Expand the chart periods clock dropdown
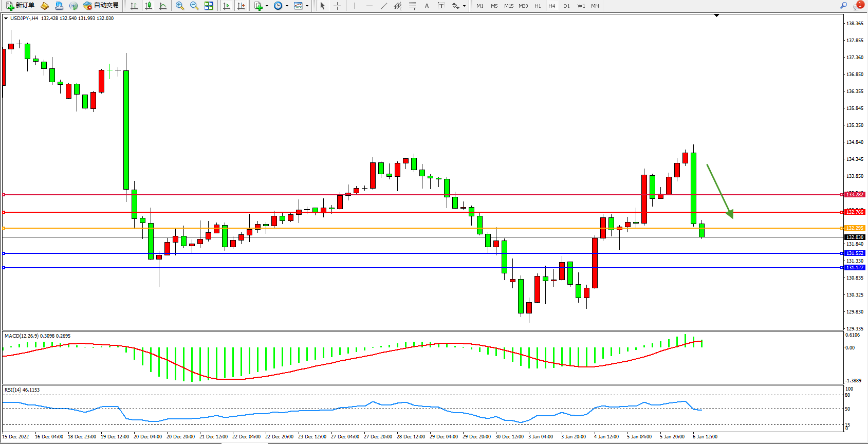Image resolution: width=868 pixels, height=444 pixels. click(287, 6)
